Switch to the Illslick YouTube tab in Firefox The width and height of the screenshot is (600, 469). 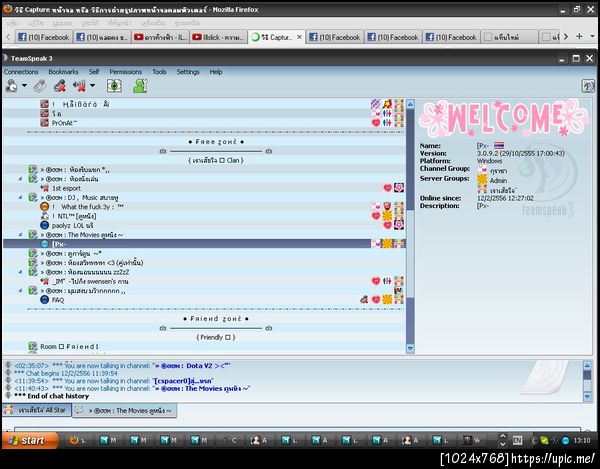[218, 37]
